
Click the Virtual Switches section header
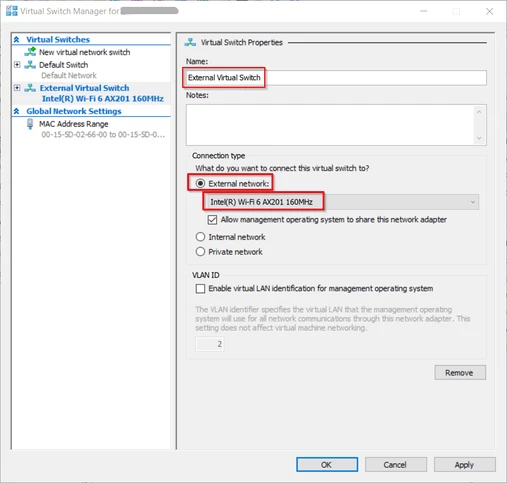pos(58,40)
